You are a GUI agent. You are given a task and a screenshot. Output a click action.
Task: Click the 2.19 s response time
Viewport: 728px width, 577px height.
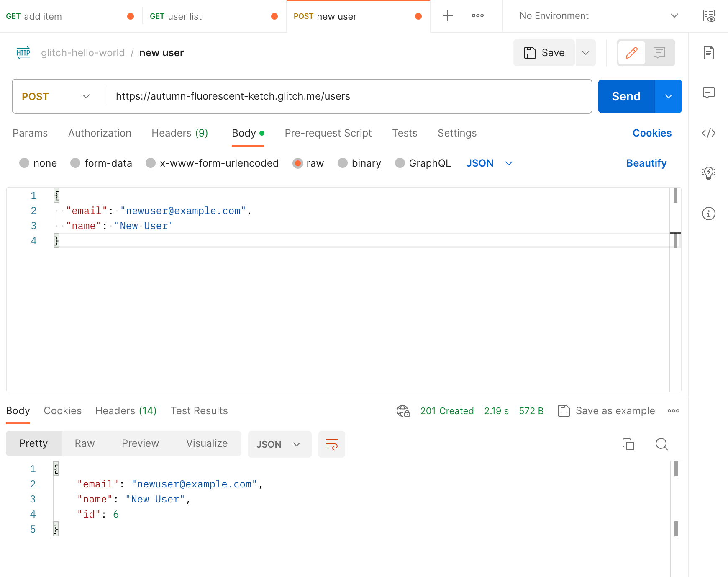point(496,411)
